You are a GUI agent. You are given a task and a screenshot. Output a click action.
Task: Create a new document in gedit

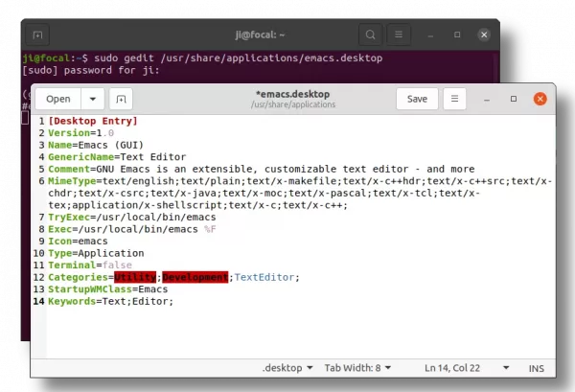tap(121, 99)
